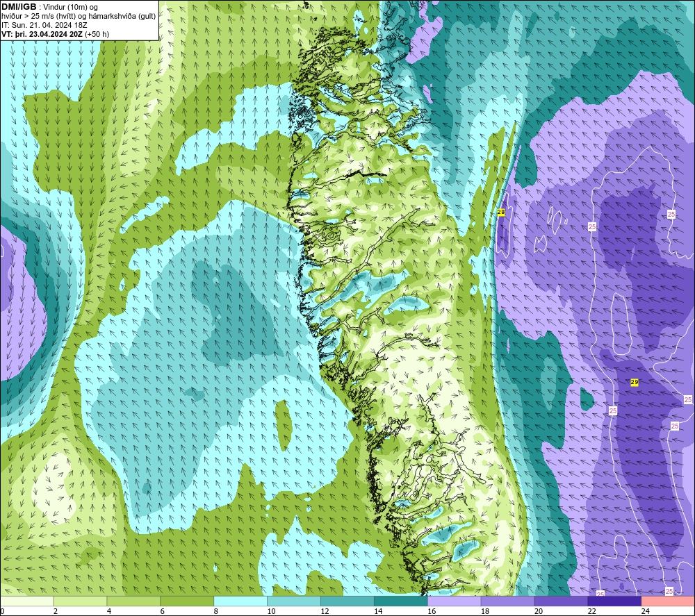This screenshot has width=695, height=616.
Task: Click the legend scale number 12
Action: [325, 611]
